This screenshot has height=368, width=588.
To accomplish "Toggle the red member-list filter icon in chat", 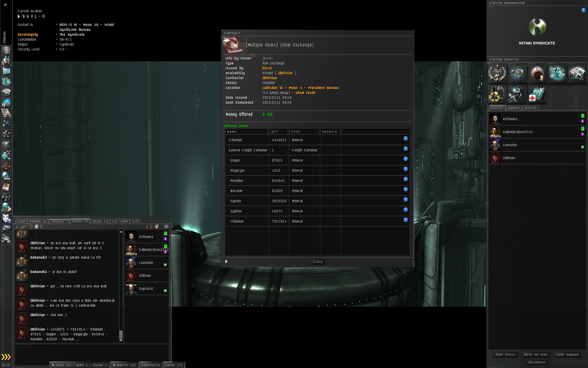I will [147, 227].
